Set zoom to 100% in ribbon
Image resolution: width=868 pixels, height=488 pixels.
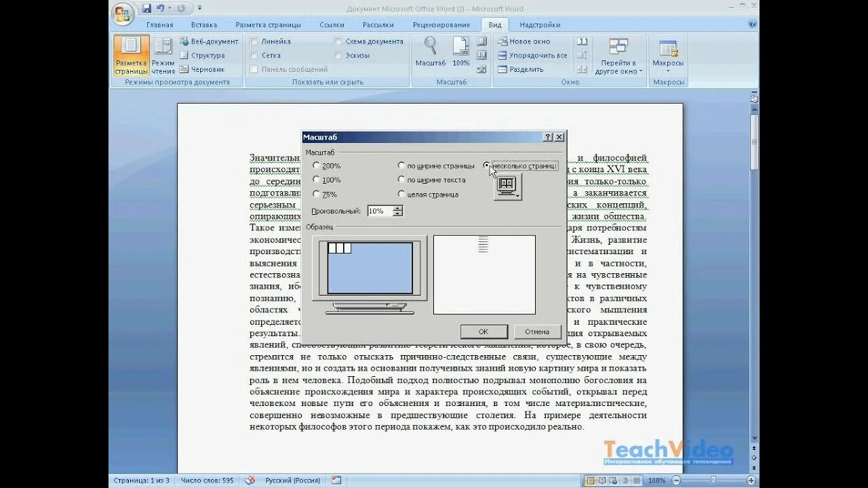click(460, 52)
